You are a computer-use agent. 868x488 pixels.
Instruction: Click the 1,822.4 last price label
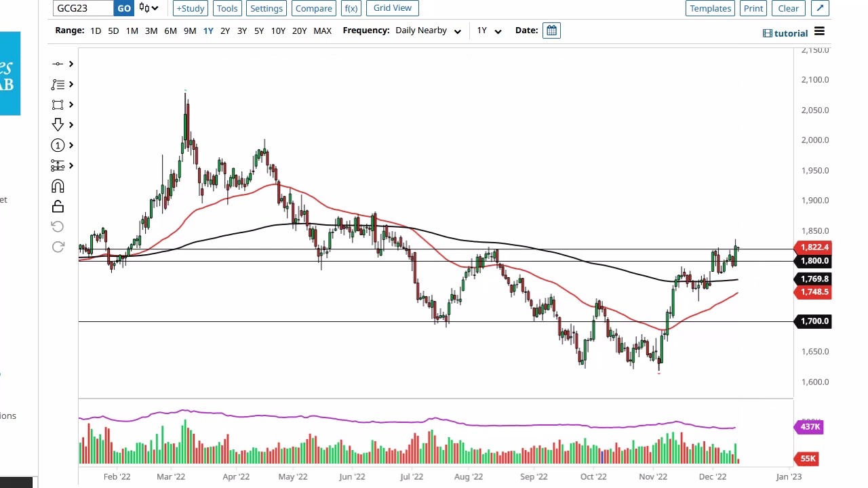[812, 247]
